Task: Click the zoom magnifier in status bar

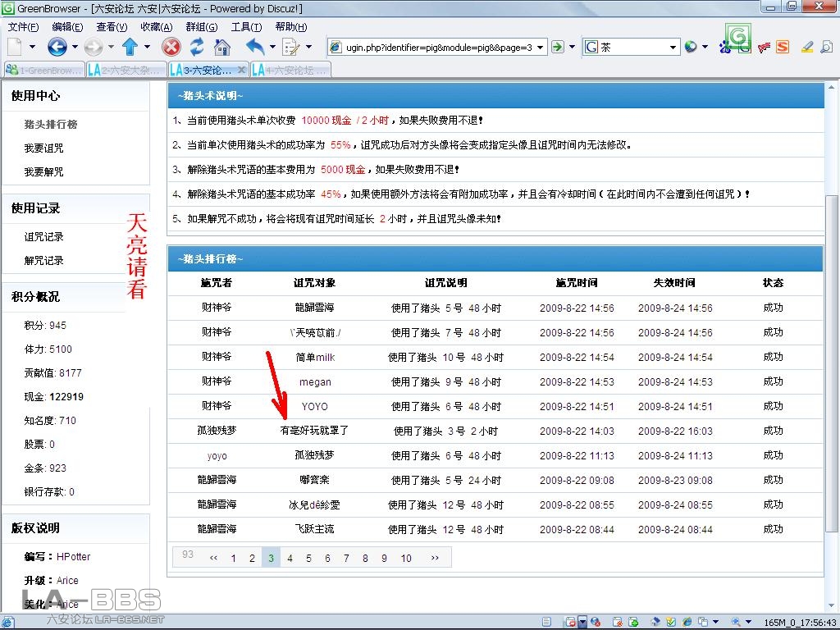Action: click(736, 622)
